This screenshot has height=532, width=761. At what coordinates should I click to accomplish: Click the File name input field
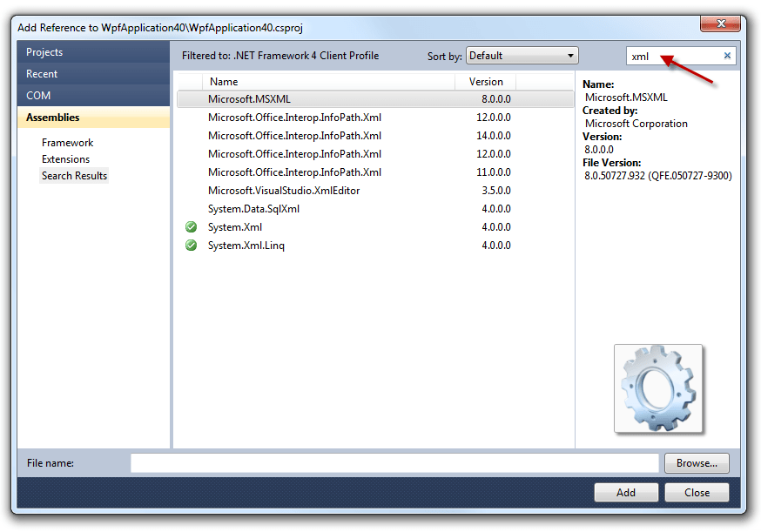(392, 462)
